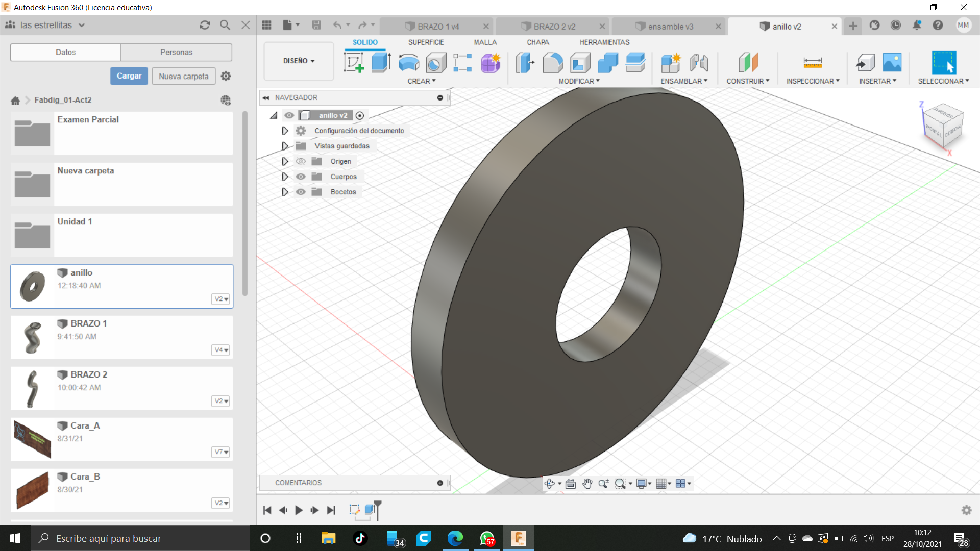Click the Extrude tool icon
Image resolution: width=980 pixels, height=551 pixels.
click(x=381, y=63)
